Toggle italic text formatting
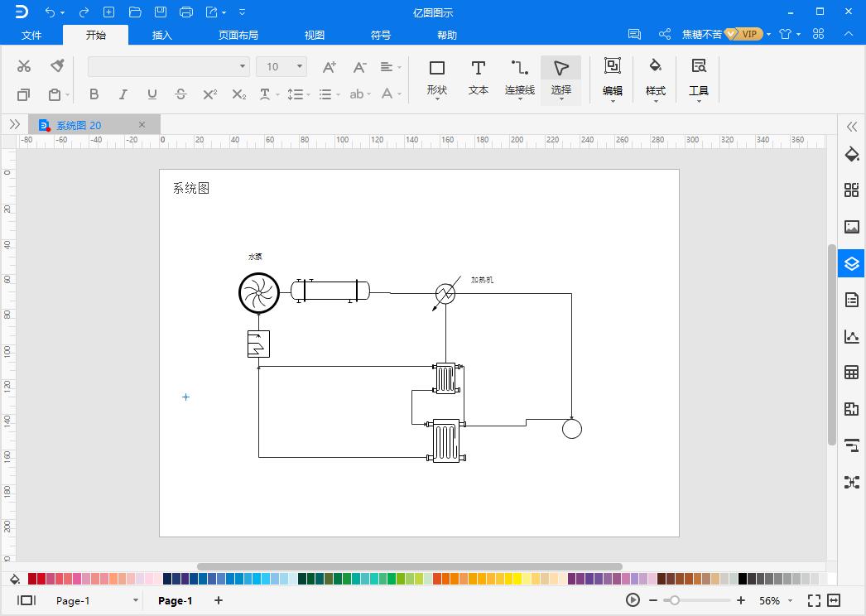Viewport: 866px width, 616px height. pos(123,94)
